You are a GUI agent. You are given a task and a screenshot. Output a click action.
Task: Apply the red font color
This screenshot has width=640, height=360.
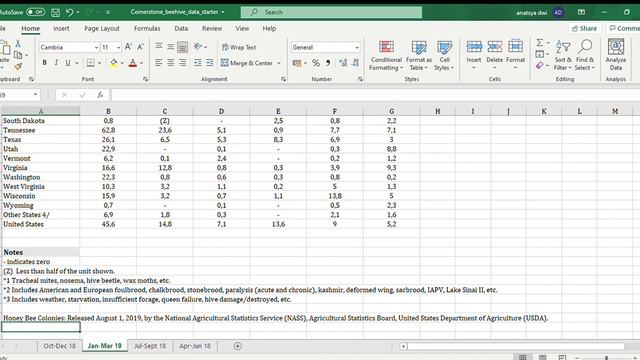coord(133,63)
